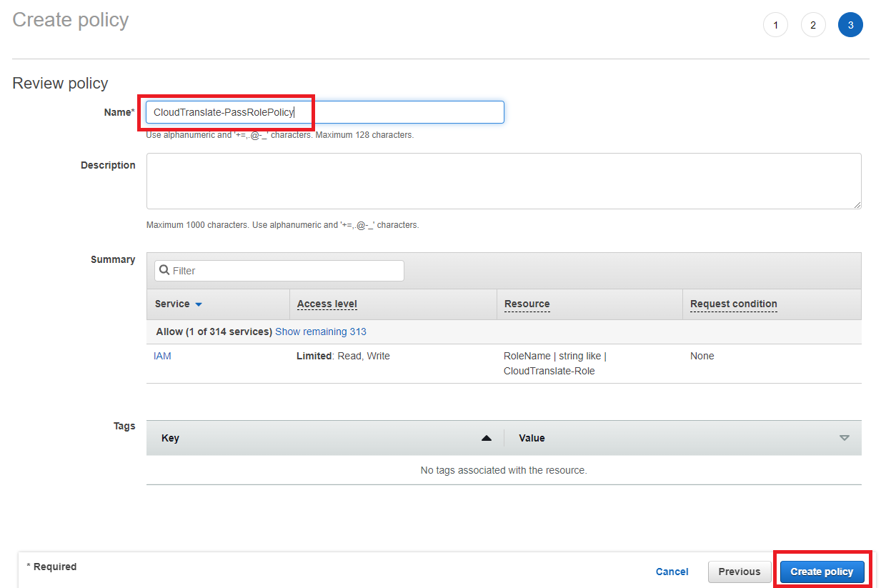Click the Value column descending arrow
This screenshot has width=886, height=588.
coord(844,438)
